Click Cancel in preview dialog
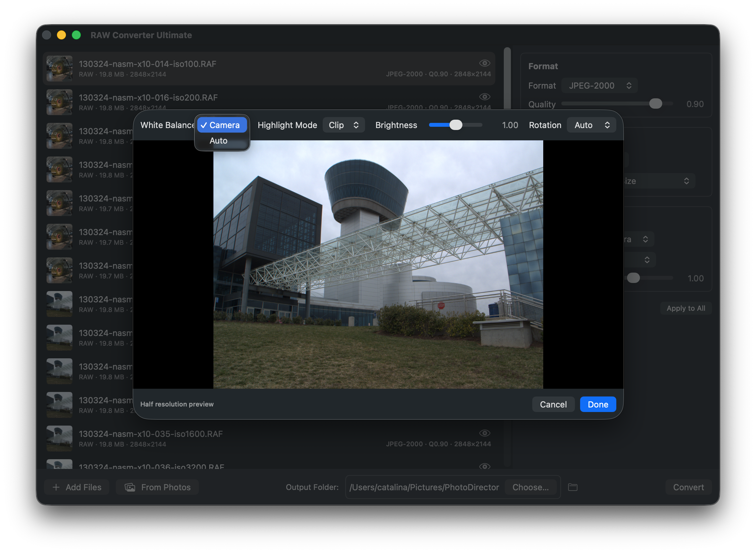The image size is (756, 553). (x=553, y=404)
